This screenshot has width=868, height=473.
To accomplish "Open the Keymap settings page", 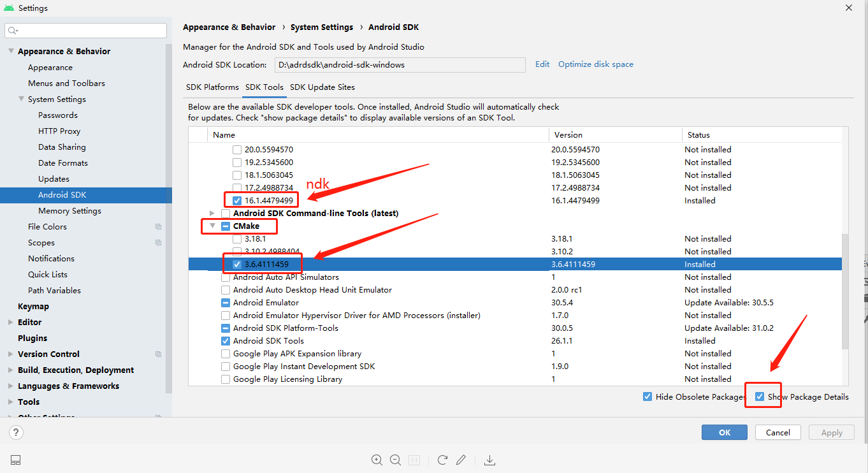I will coord(33,306).
